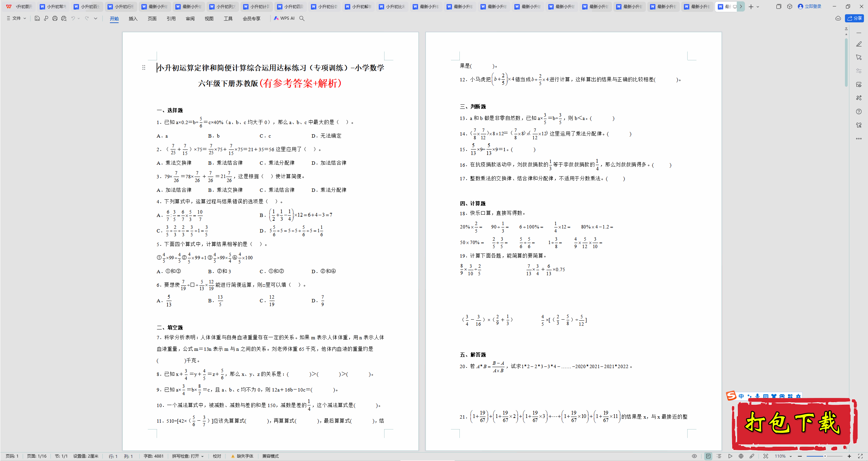Click the 立即登录 login link

(810, 6)
